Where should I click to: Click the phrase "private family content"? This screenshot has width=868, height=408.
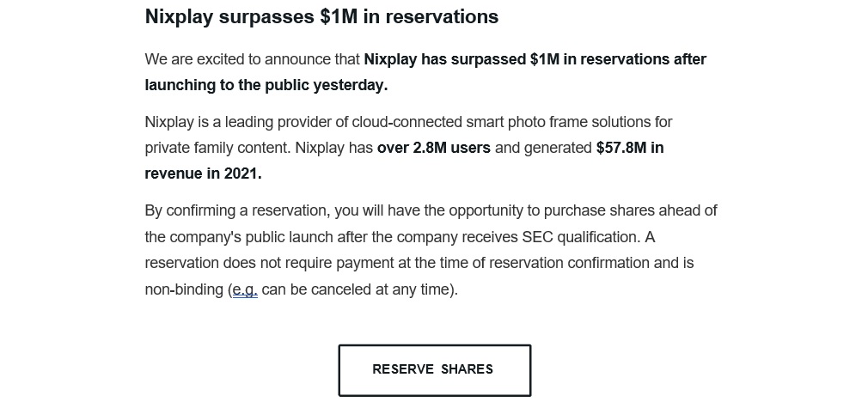tap(215, 148)
